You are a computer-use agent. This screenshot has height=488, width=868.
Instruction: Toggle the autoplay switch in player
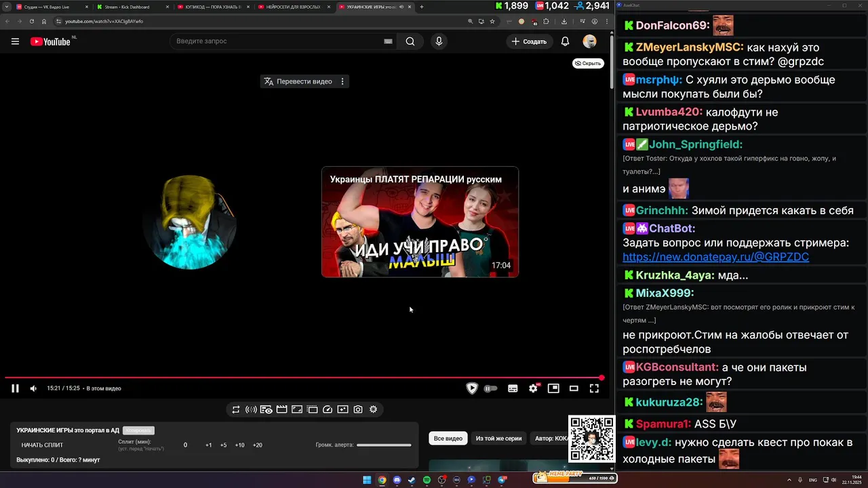click(491, 388)
